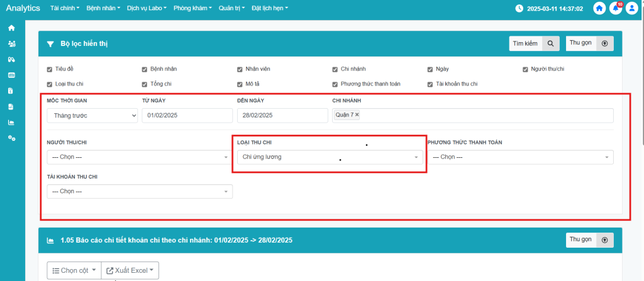
Task: Click the invoice dollar icon in sidebar
Action: tap(11, 91)
